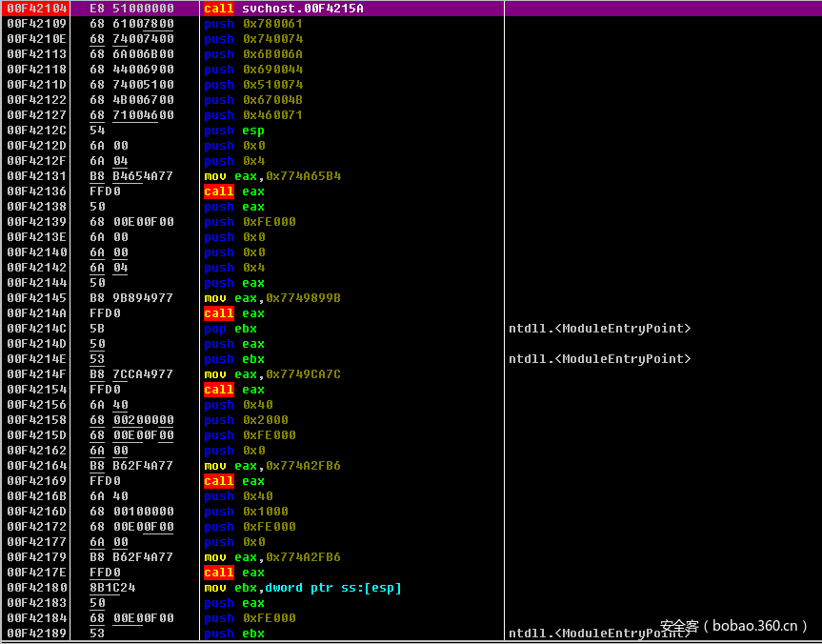Image resolution: width=822 pixels, height=644 pixels.
Task: Select address 00F42156
Action: [37, 404]
